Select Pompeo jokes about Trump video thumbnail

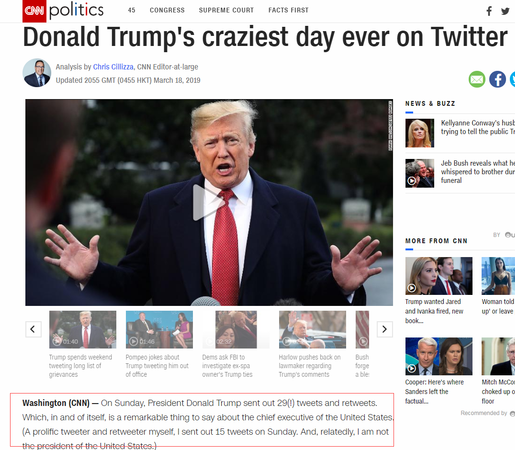coord(159,330)
